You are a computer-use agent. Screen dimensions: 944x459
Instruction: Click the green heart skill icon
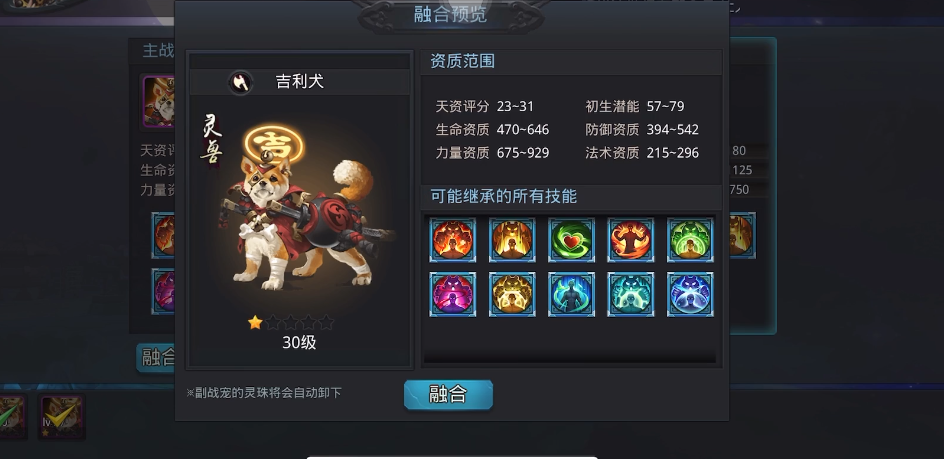[x=571, y=240]
